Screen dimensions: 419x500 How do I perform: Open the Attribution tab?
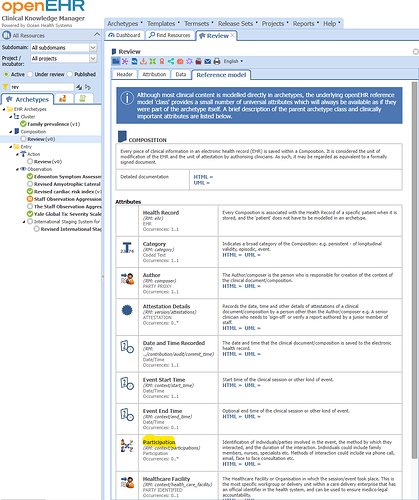[x=154, y=75]
